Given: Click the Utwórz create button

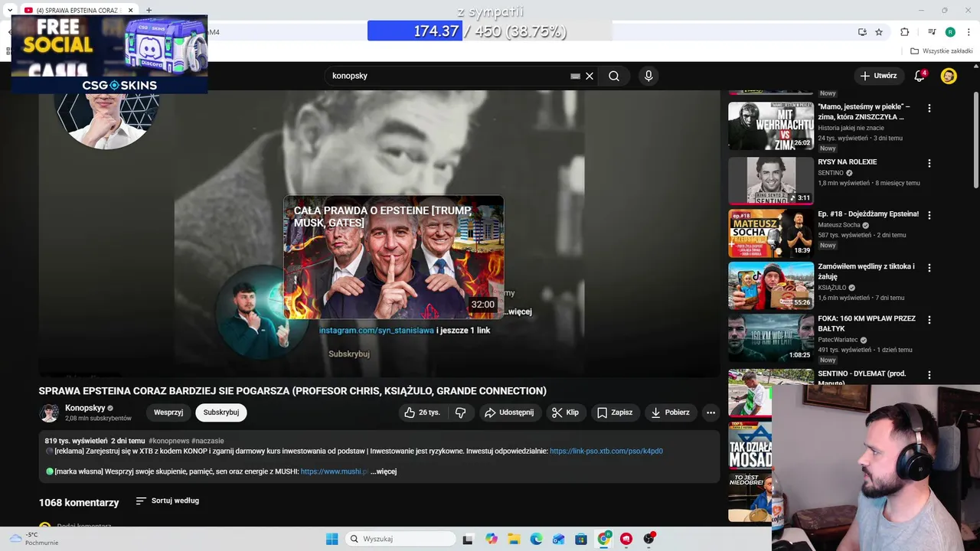Looking at the screenshot, I should 877,76.
